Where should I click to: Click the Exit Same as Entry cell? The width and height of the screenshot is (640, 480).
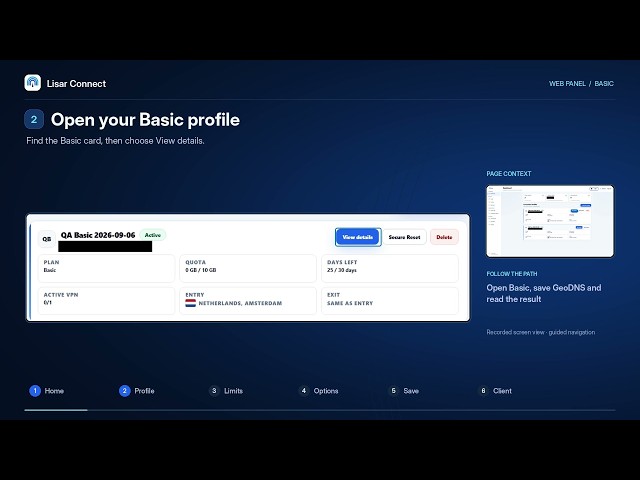[x=390, y=301]
